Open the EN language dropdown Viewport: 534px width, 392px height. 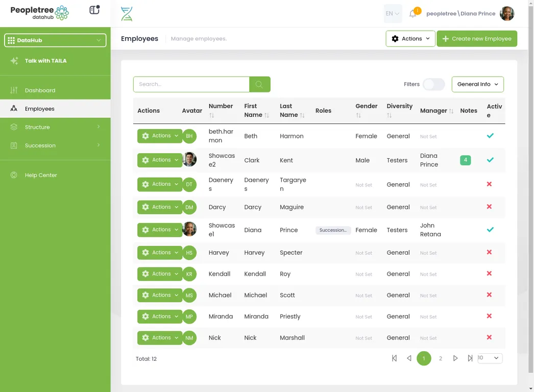coord(393,14)
